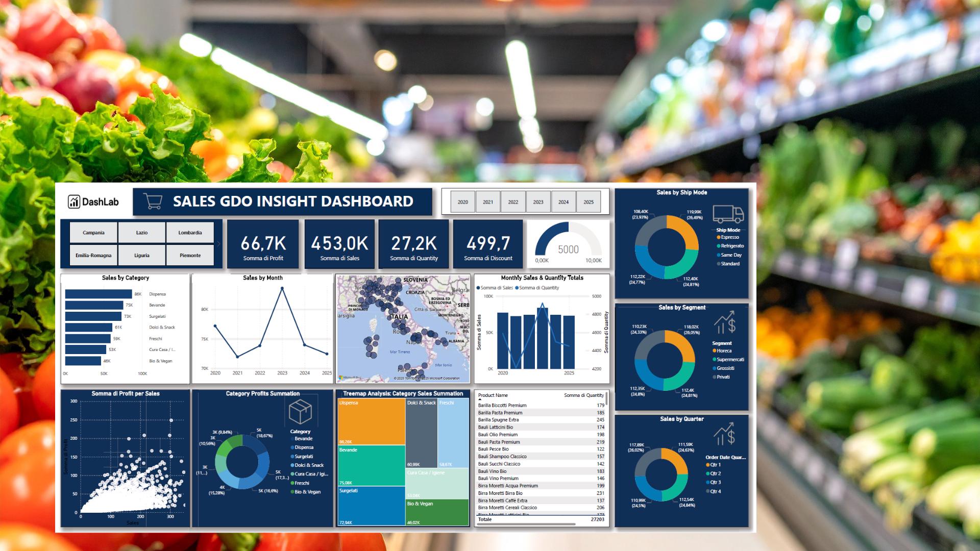Sort by Somma di Quantity column header
The width and height of the screenshot is (980, 551).
(584, 395)
